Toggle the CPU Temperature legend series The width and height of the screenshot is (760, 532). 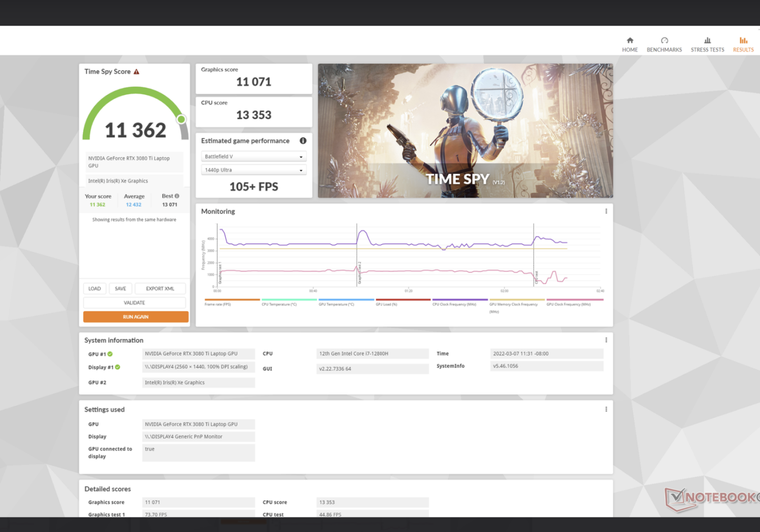tap(289, 302)
